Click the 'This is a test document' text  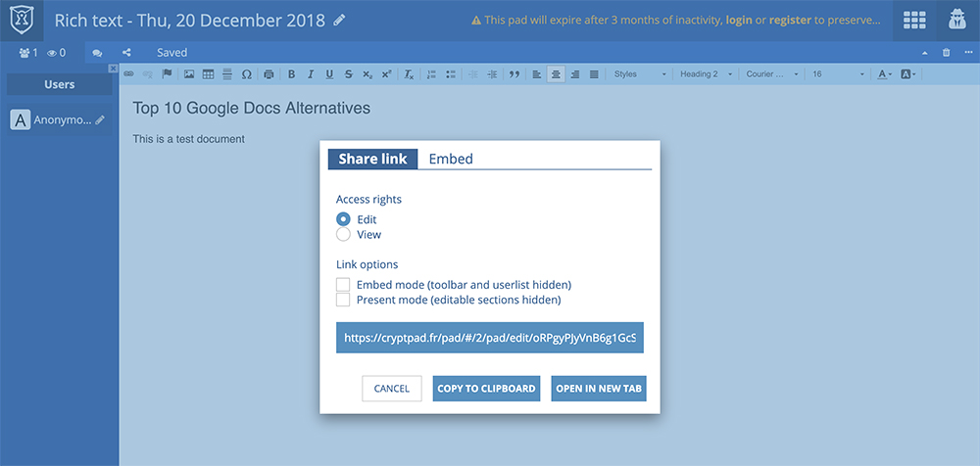click(189, 139)
